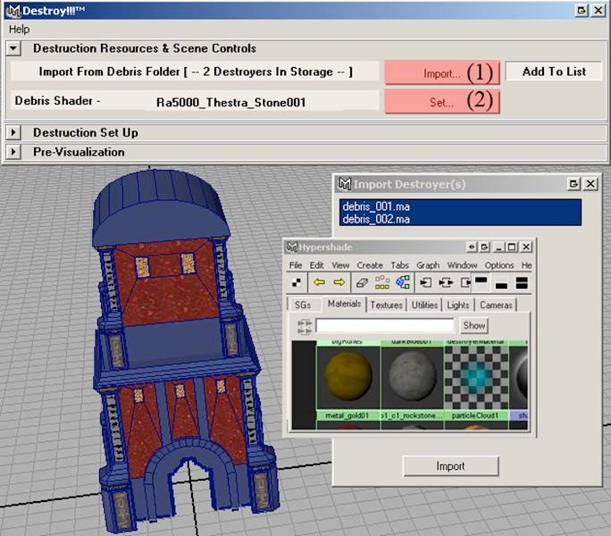The height and width of the screenshot is (536, 611).
Task: Select the particleCloud1 material swatch
Action: (x=476, y=375)
